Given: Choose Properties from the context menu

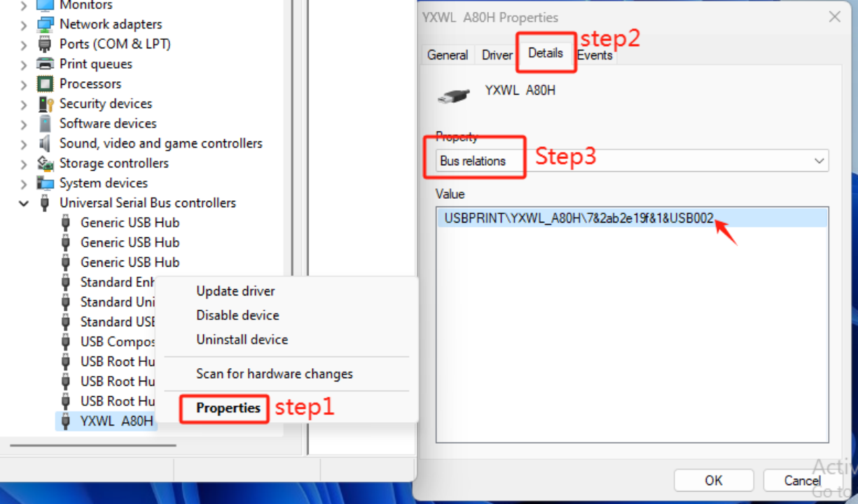Looking at the screenshot, I should [x=228, y=408].
